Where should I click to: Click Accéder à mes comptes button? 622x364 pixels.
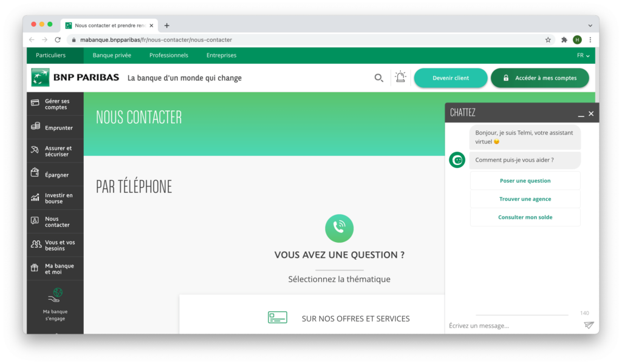(x=540, y=78)
